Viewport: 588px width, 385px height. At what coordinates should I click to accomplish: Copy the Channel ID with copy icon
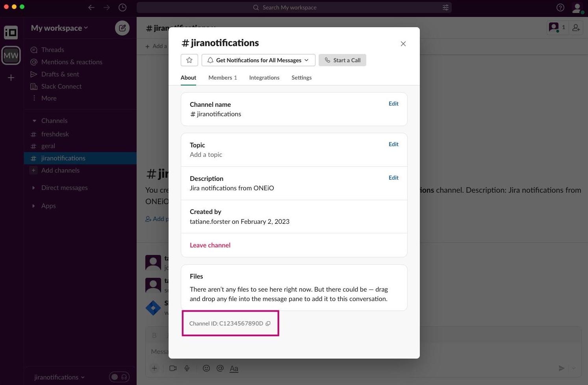click(x=268, y=324)
